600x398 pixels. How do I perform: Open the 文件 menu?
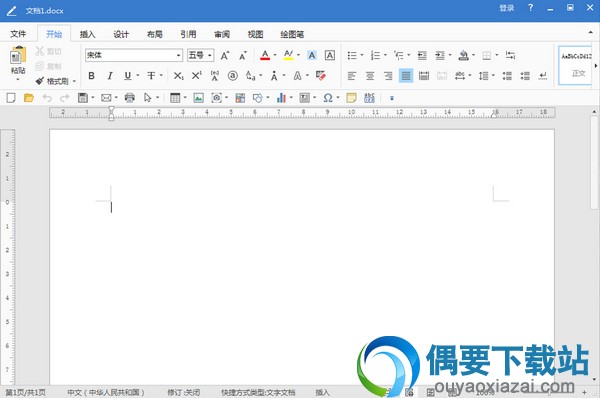point(18,34)
